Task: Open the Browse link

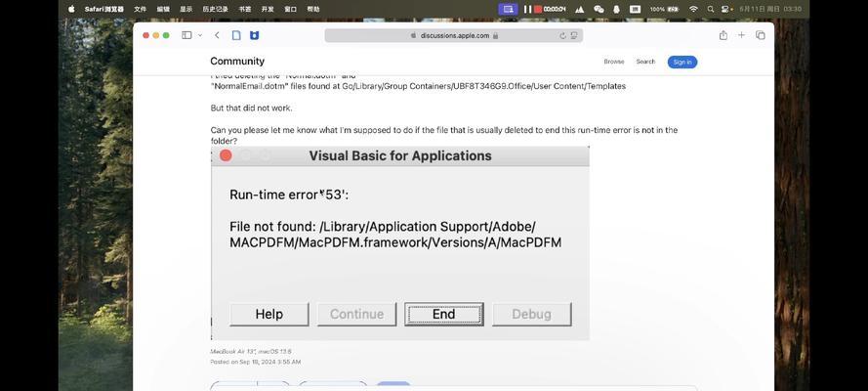Action: tap(614, 62)
